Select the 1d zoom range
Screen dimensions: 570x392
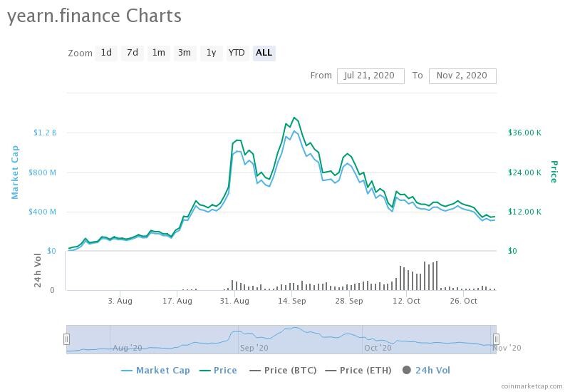point(106,53)
